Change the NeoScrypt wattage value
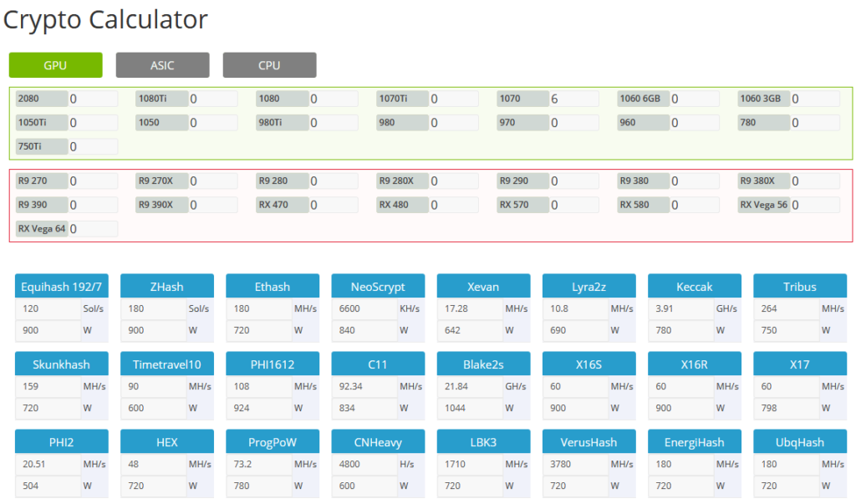856x504 pixels. [365, 329]
